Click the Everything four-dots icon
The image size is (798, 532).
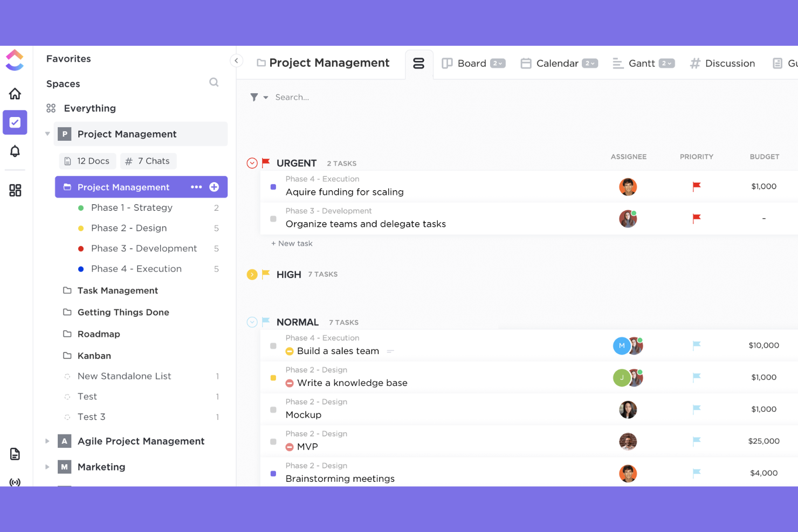(x=51, y=108)
